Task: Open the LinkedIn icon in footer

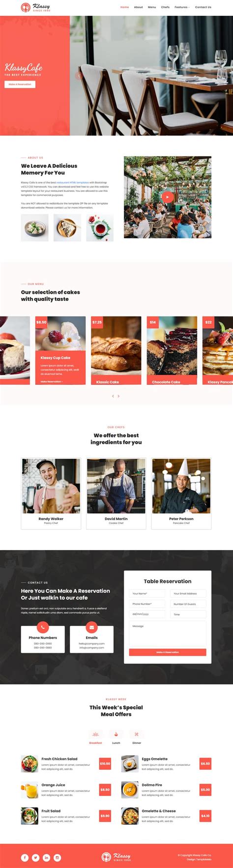Action: point(46,857)
